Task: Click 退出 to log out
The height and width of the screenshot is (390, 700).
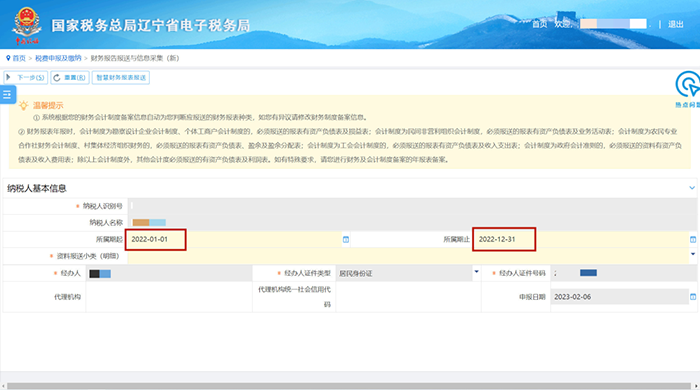Action: [x=675, y=24]
